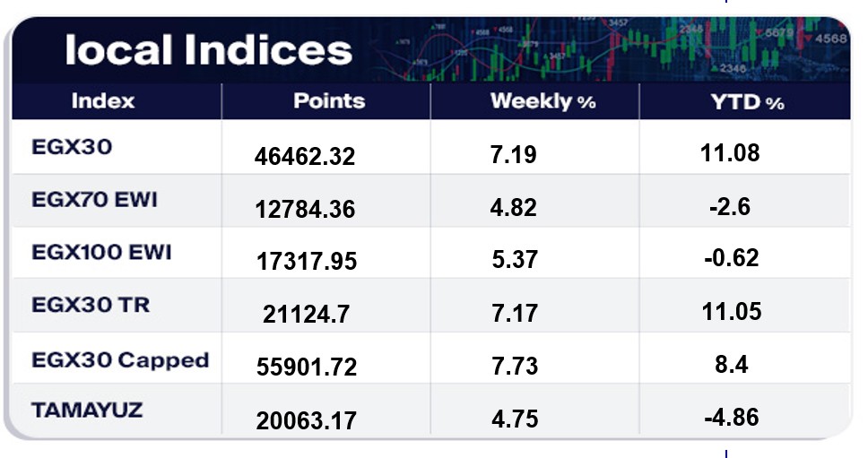Select the TAMAYUZ index label

point(86,411)
